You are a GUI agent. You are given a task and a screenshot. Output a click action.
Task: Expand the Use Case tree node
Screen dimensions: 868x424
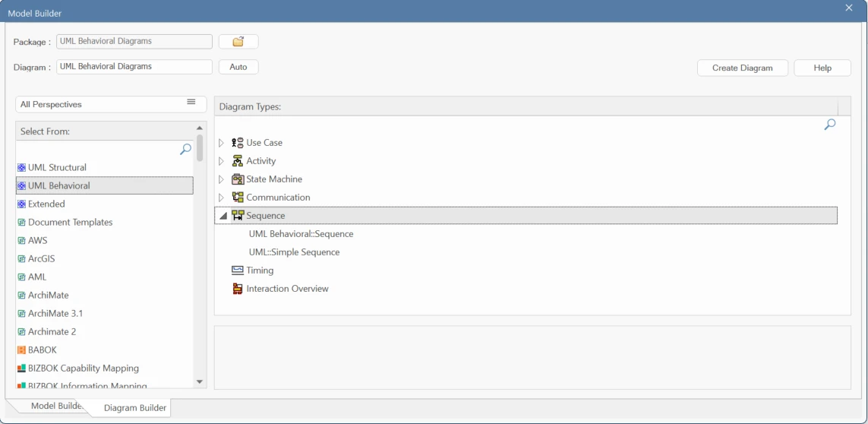[222, 143]
